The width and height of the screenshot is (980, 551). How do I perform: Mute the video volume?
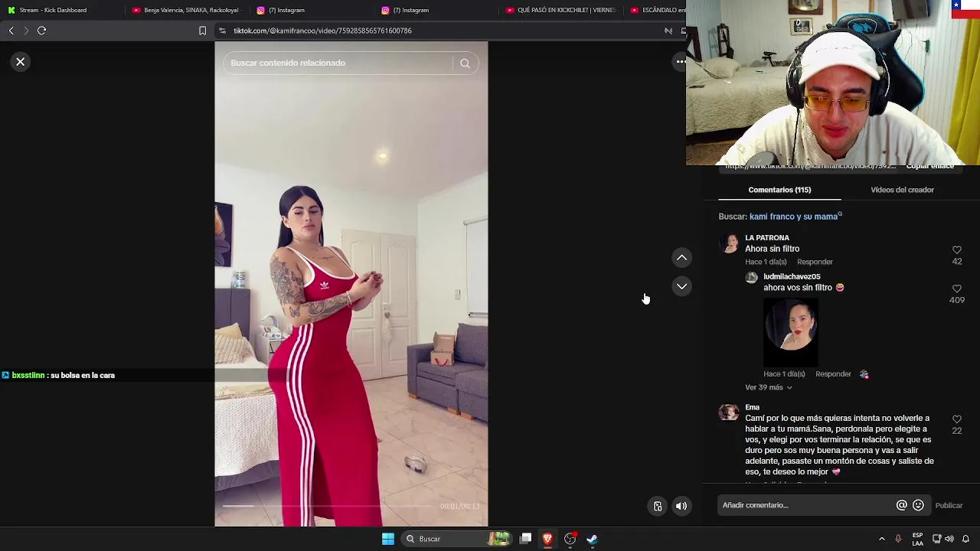[681, 506]
